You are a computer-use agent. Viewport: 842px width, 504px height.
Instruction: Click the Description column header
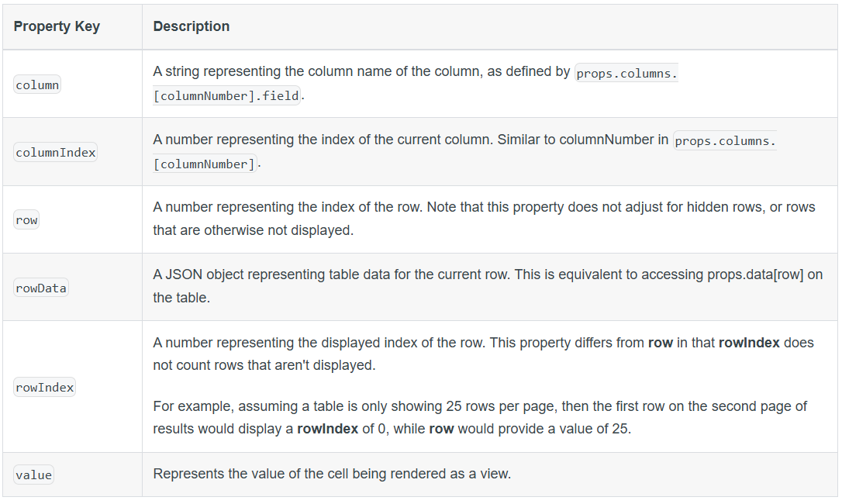click(192, 26)
